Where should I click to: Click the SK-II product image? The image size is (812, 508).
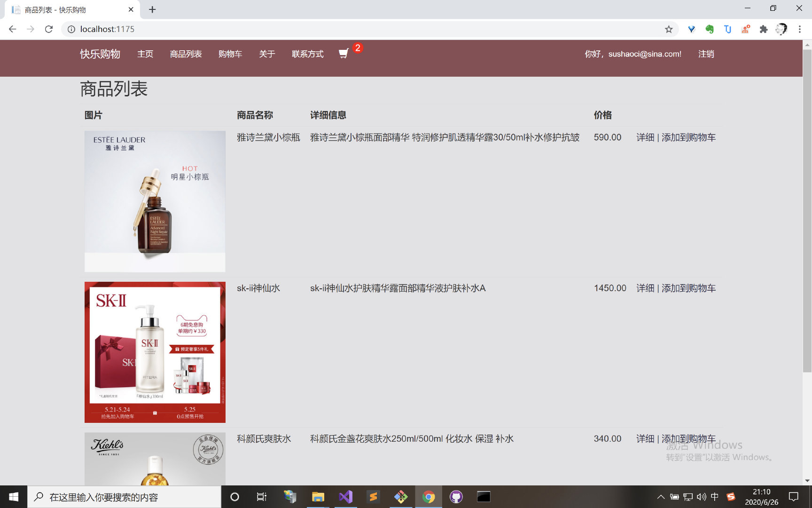pos(155,352)
